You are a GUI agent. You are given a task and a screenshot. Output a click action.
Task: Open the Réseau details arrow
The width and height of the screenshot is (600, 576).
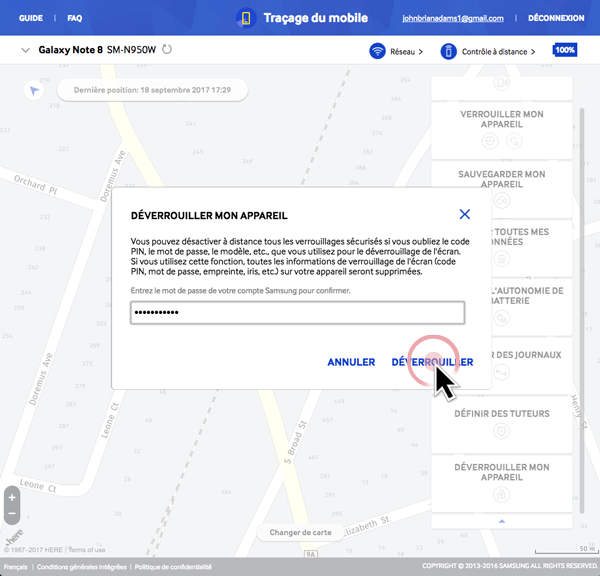tap(421, 52)
